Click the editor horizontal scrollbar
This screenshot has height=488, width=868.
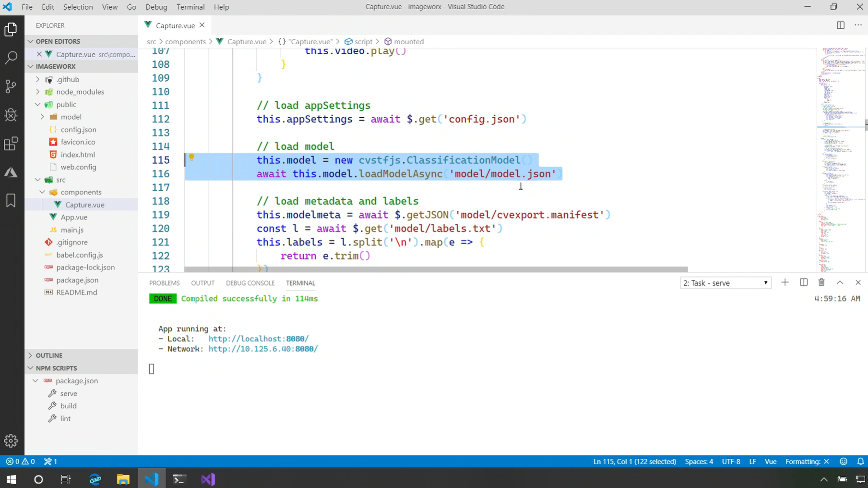click(x=436, y=269)
